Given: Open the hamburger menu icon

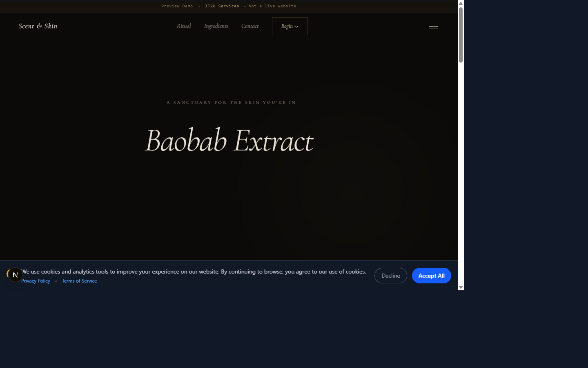Looking at the screenshot, I should [x=433, y=26].
